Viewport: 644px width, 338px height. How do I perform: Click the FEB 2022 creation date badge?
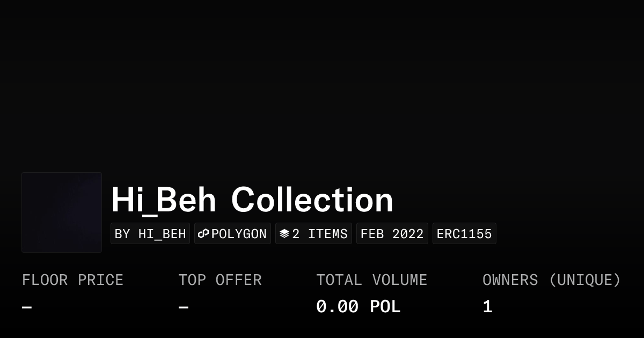tap(392, 234)
